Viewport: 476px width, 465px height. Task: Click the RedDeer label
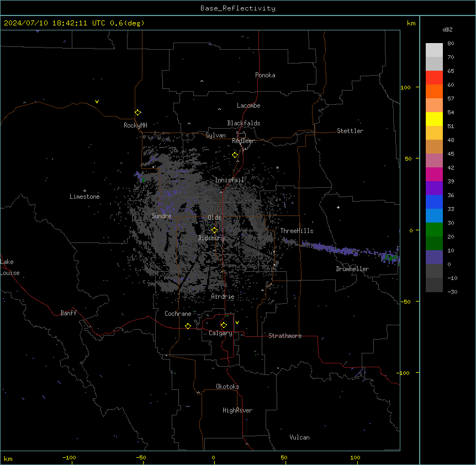[243, 141]
